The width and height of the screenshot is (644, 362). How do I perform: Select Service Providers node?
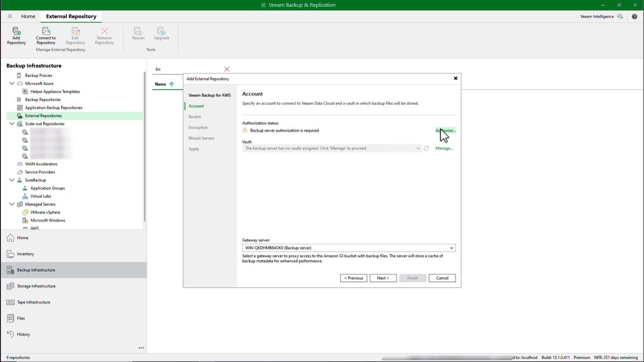[40, 172]
